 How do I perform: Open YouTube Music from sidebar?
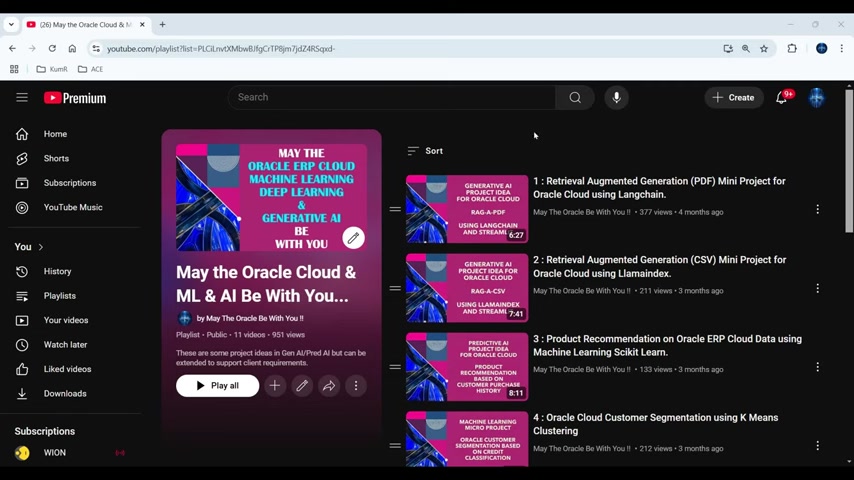click(74, 208)
